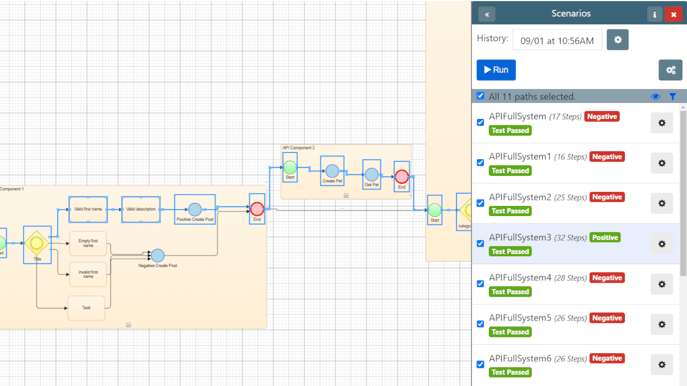
Task: Click Test Passed badge under APIFullSystem5
Action: tap(510, 332)
